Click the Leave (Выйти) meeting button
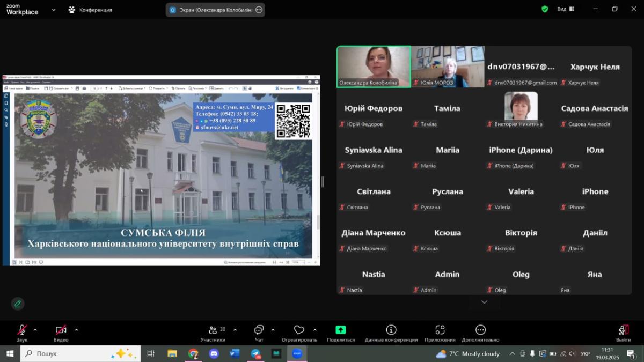 [623, 330]
